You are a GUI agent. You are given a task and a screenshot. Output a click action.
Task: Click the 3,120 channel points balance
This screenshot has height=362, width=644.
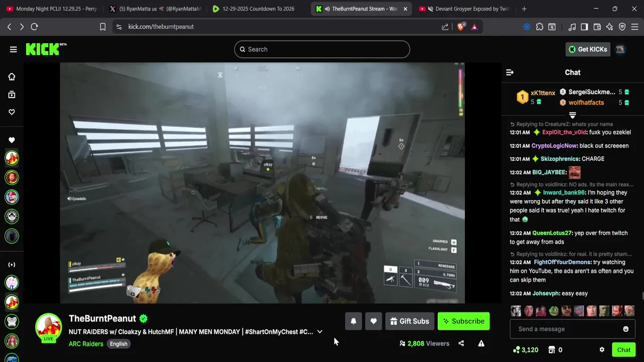(x=526, y=350)
